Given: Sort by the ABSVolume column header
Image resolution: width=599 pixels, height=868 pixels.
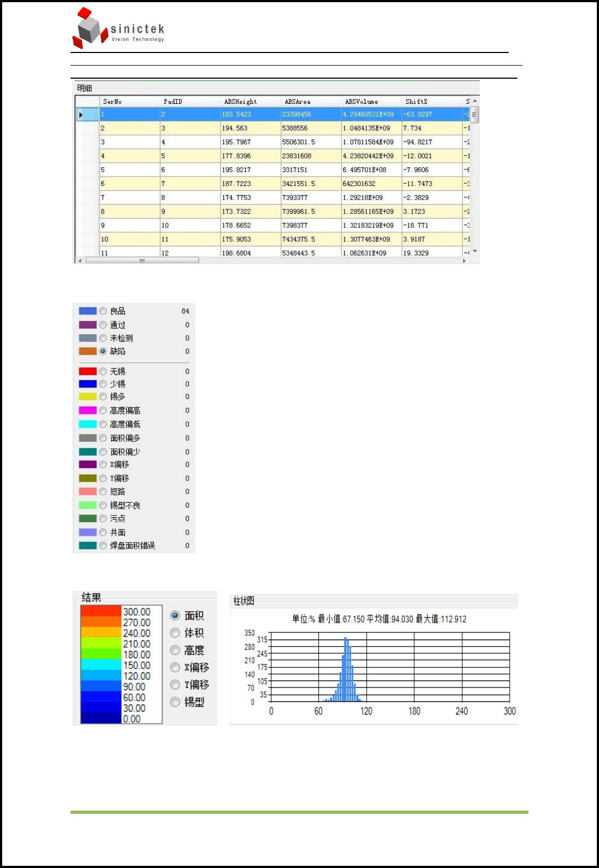Looking at the screenshot, I should pyautogui.click(x=371, y=101).
